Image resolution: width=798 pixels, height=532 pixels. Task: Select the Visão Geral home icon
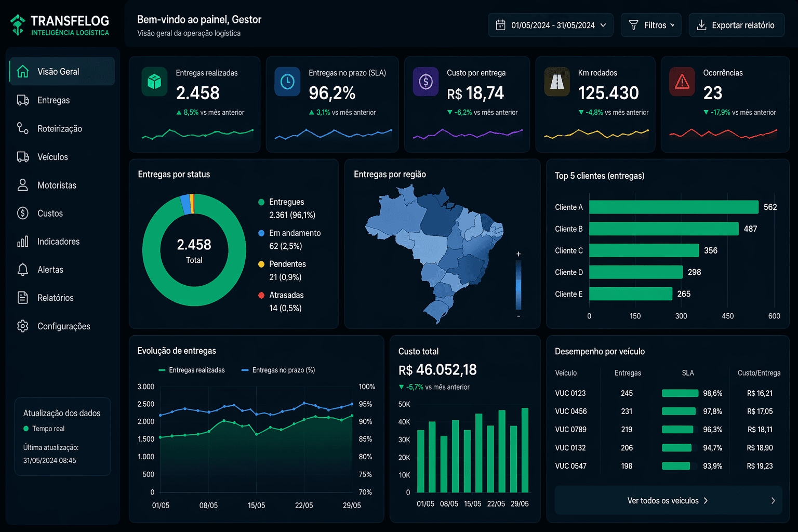[x=22, y=71]
